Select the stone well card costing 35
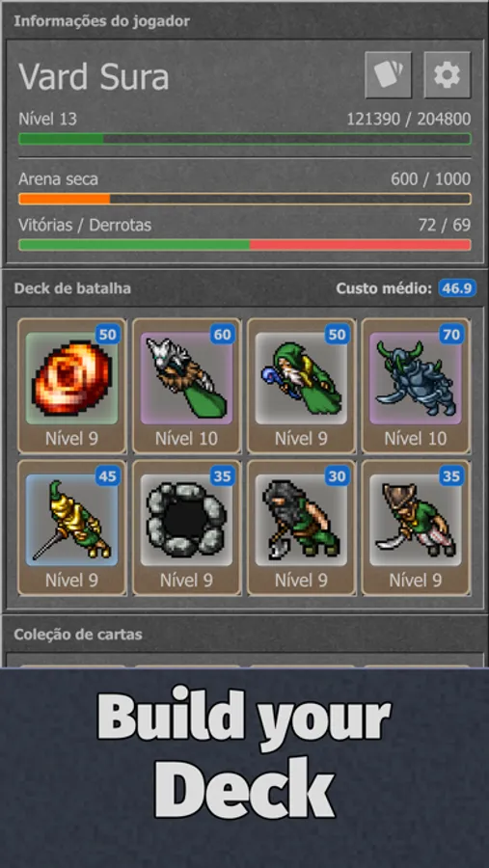Screen dimensions: 489x868 coord(186,528)
